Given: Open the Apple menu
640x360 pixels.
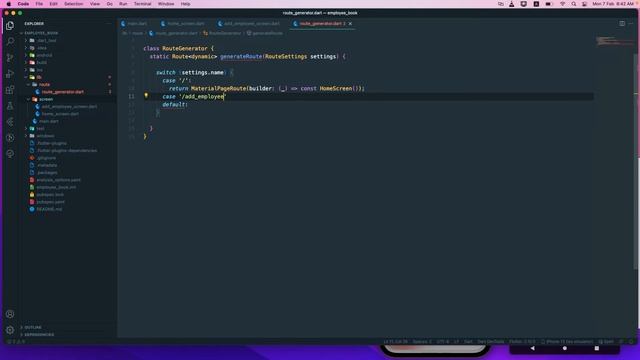Looking at the screenshot, I should click(x=9, y=4).
